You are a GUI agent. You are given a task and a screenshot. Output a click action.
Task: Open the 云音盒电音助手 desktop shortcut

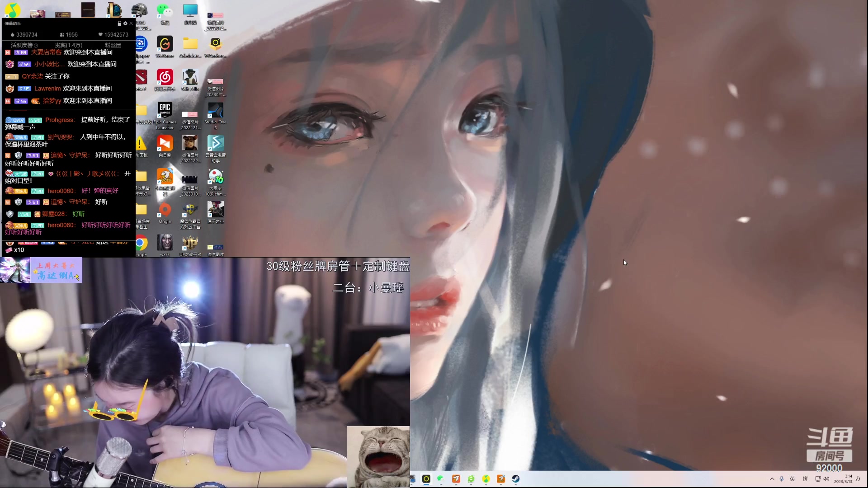coord(216,149)
